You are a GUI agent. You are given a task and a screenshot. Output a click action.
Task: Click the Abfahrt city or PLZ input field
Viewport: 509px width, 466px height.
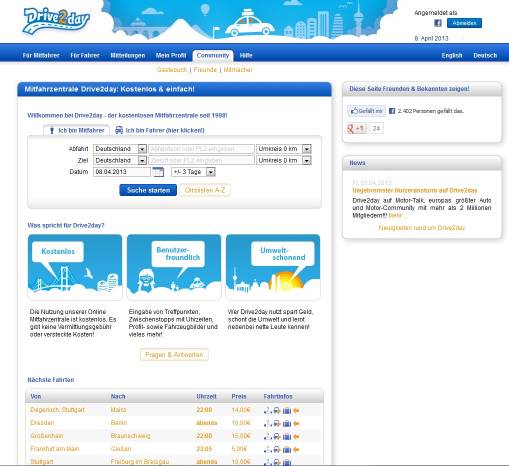coord(201,149)
